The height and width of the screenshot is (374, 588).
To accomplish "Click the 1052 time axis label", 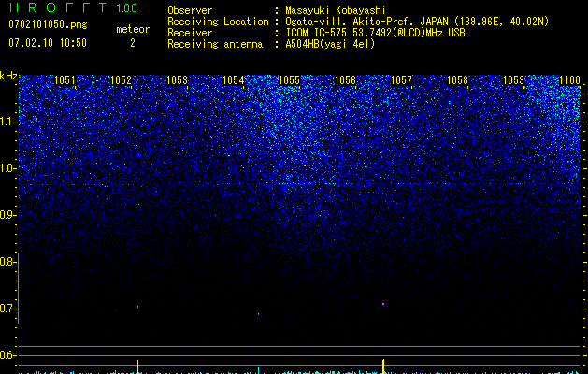I will click(122, 80).
